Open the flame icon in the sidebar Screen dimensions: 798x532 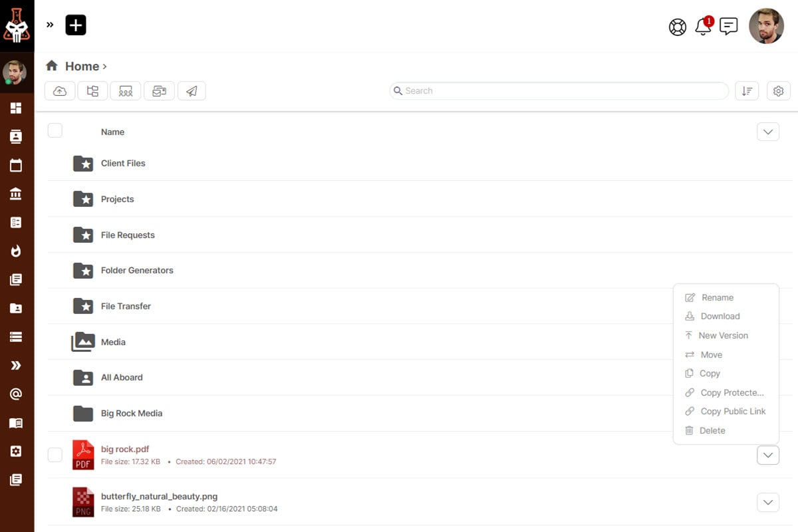[16, 251]
